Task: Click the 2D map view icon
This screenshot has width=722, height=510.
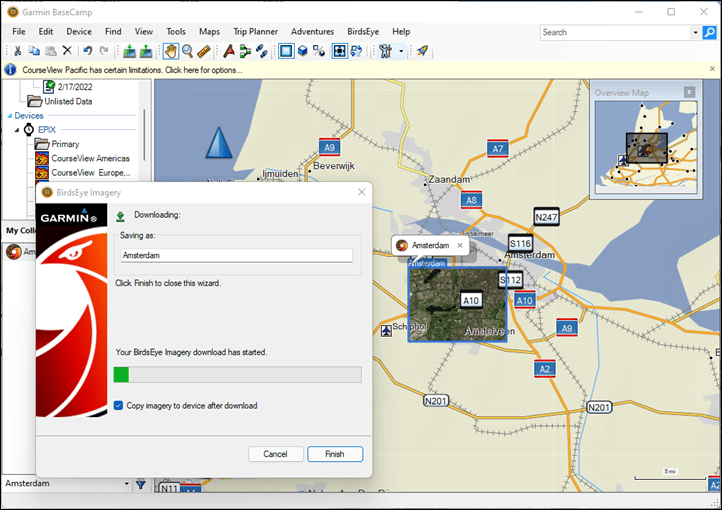Action: pos(286,51)
